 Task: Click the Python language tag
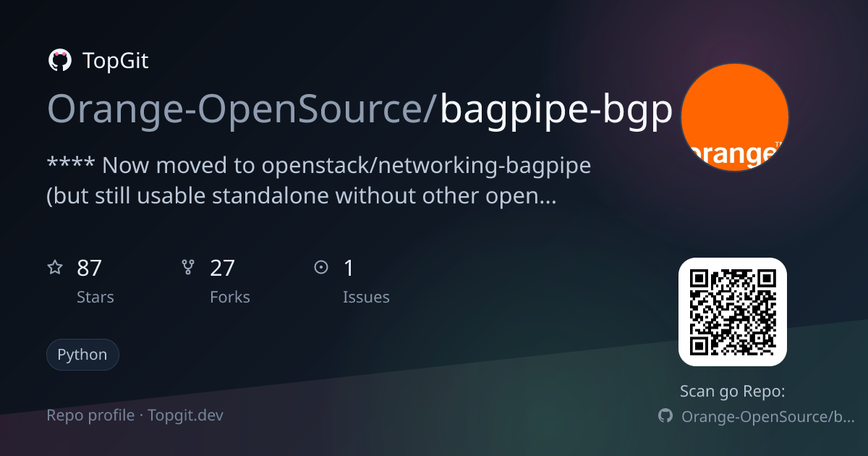click(82, 355)
